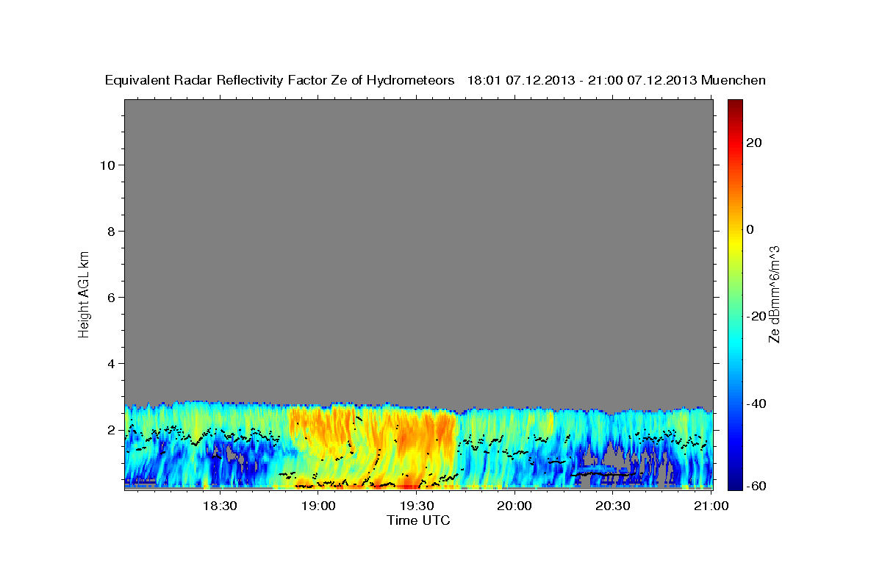Click the date range '18:01 07.12.2013 - 21:00 07.12.2013'
The image size is (882, 588).
pos(582,81)
